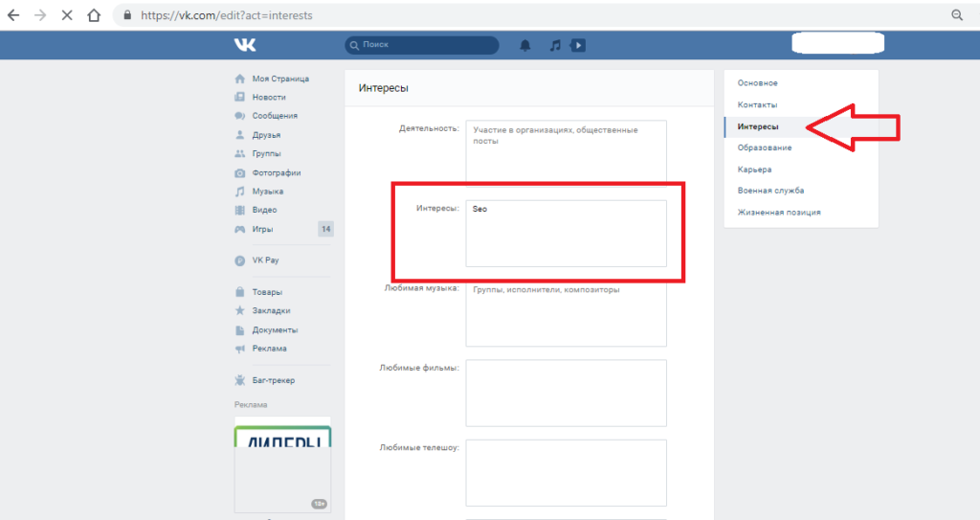Click the browser home icon
This screenshot has height=520, width=980.
coord(94,15)
